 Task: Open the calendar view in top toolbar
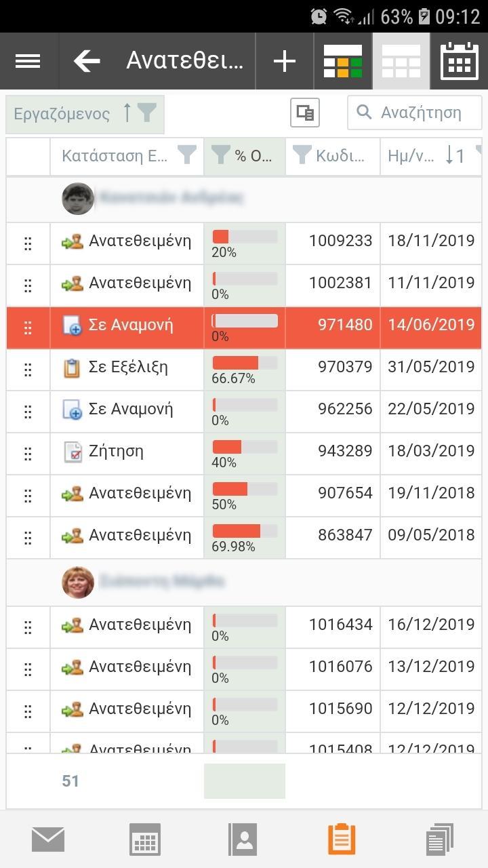click(460, 61)
